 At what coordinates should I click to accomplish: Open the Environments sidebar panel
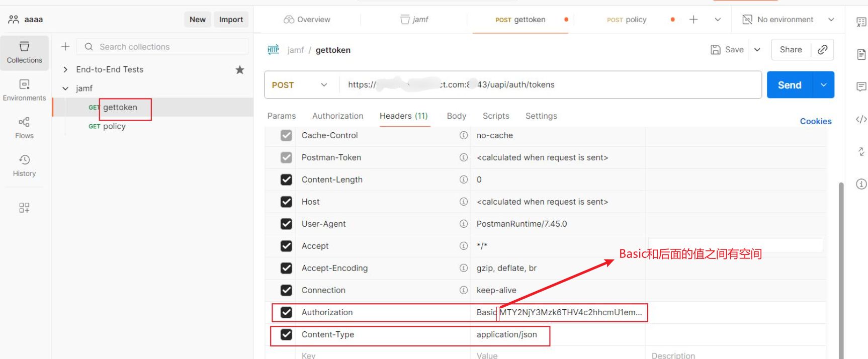[x=24, y=90]
